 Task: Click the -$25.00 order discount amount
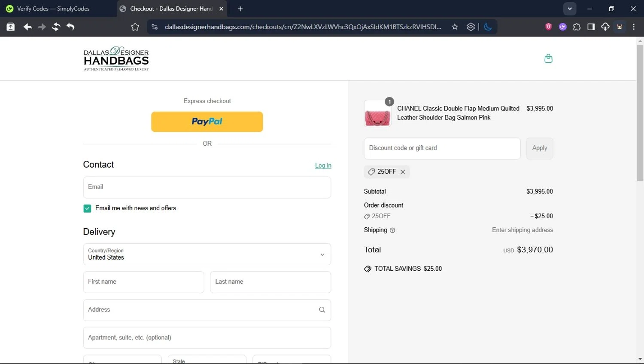tap(541, 216)
